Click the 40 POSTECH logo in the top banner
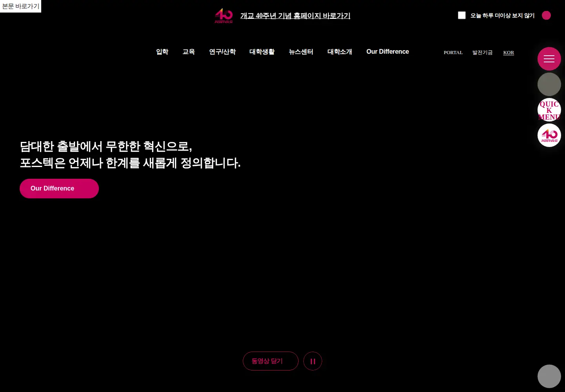The width and height of the screenshot is (565, 392). [224, 16]
